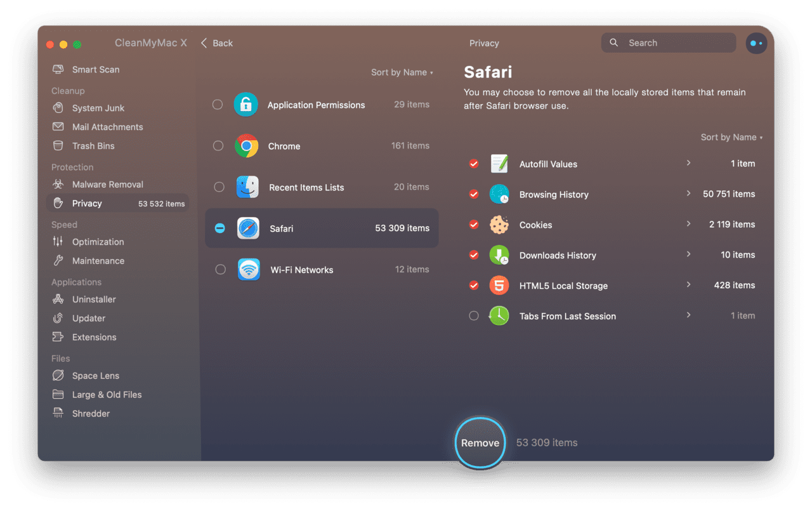Uncheck the HTML5 Local Storage checkbox
Screen dimensions: 812x511
pos(473,286)
